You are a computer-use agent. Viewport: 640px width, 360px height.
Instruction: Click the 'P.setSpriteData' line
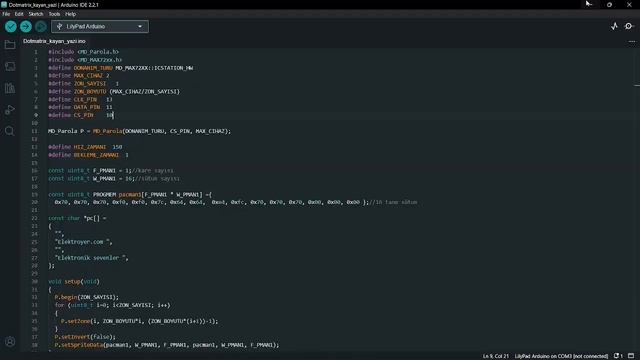167,345
